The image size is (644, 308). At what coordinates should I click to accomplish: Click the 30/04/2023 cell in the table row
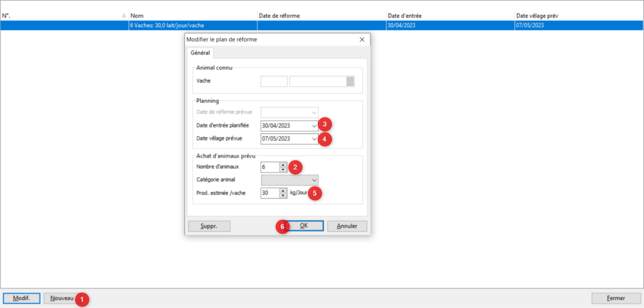pos(450,26)
